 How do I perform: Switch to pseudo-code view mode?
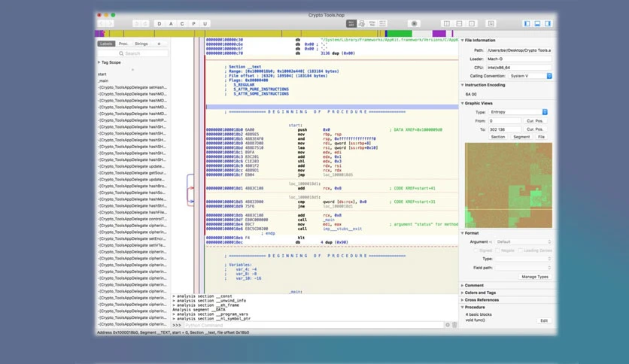point(372,23)
